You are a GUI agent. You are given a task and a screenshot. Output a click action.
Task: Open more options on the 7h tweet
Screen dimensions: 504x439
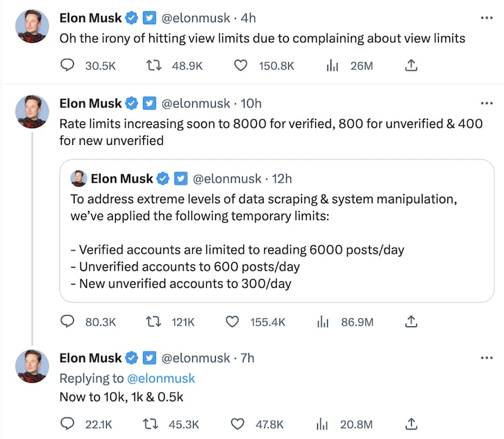click(x=487, y=358)
